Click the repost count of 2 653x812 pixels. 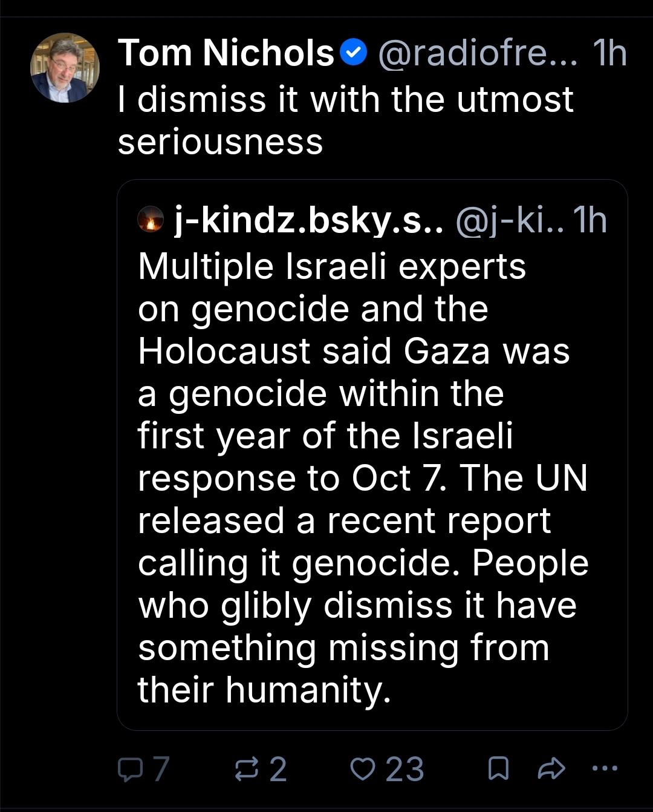[x=278, y=769]
